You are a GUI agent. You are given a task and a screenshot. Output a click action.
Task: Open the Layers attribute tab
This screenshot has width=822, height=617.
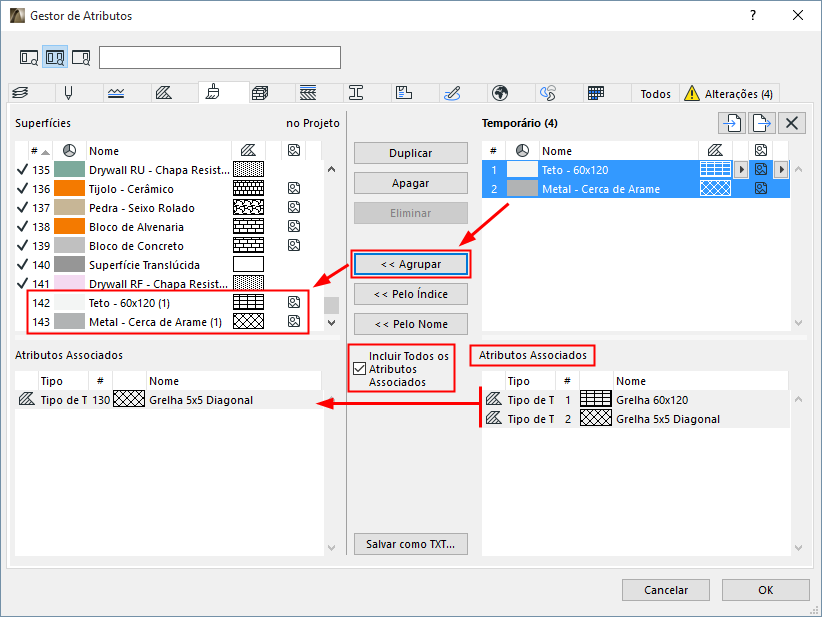(x=20, y=93)
